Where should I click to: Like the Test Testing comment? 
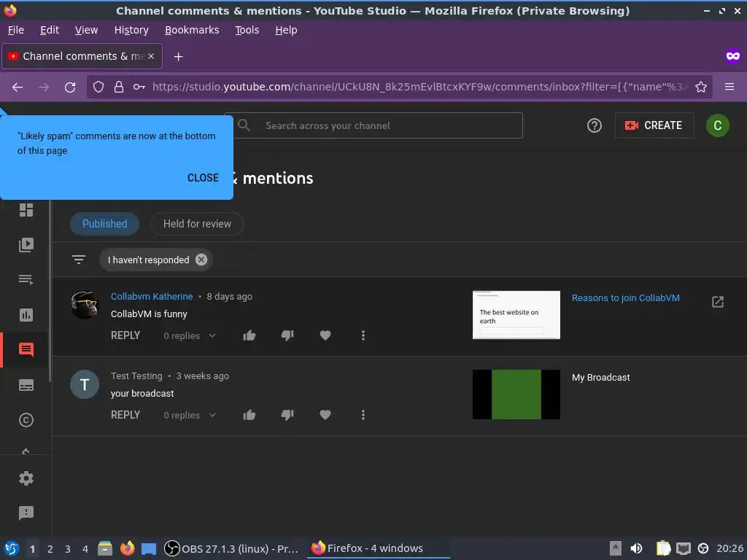249,415
